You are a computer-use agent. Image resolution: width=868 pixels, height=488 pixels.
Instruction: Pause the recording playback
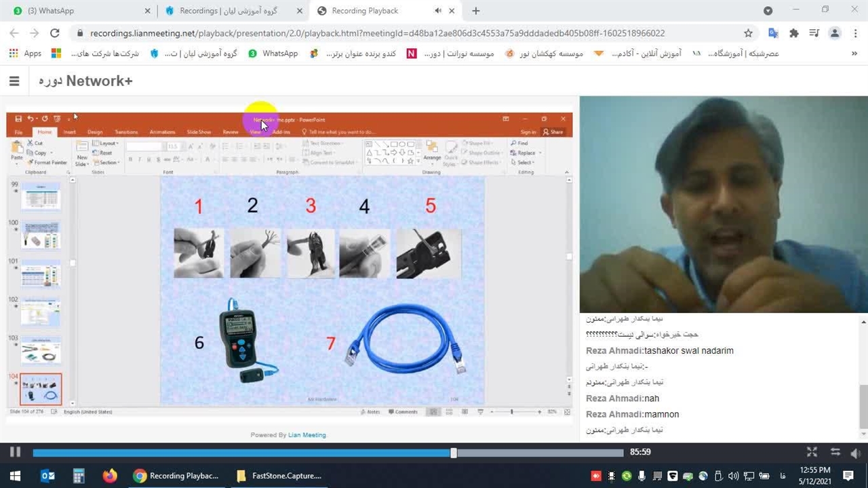coord(15,452)
